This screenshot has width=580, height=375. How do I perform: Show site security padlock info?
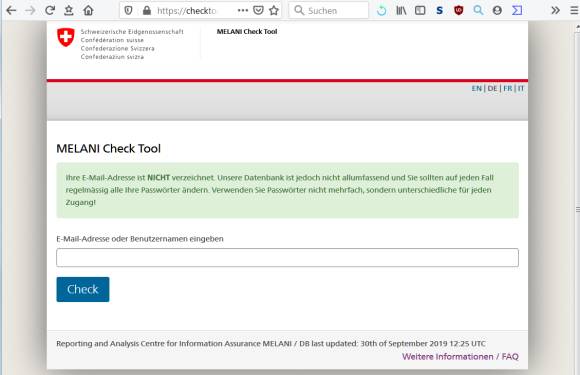(x=147, y=10)
